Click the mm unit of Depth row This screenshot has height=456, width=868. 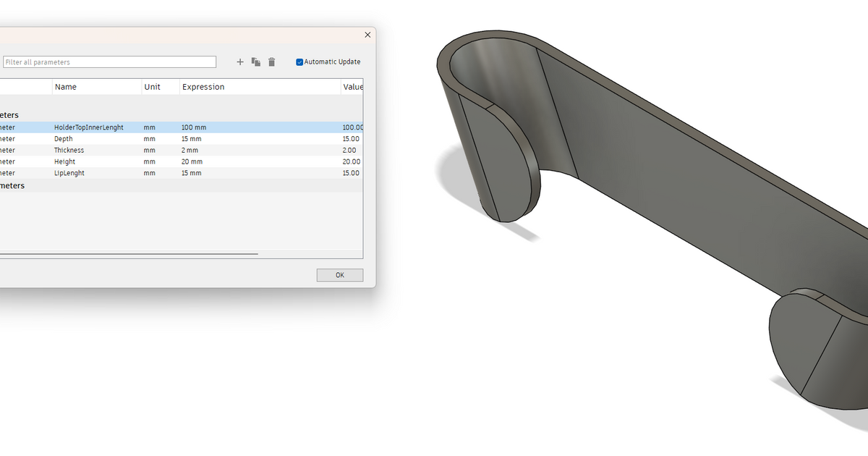coord(150,139)
